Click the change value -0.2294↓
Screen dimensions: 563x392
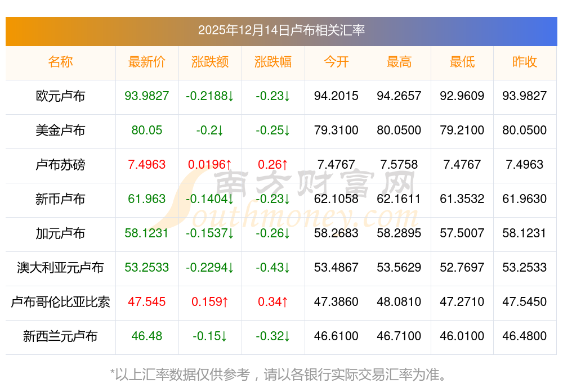[x=210, y=268]
